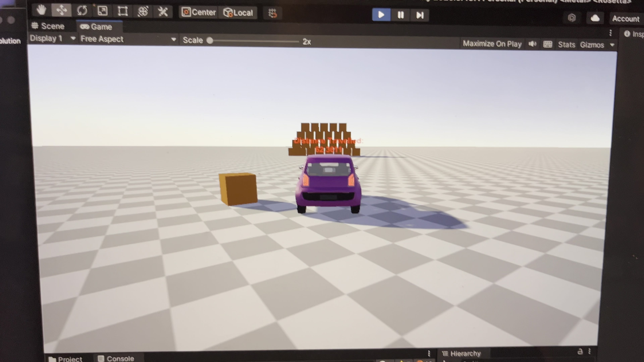Screen dimensions: 644x362
Task: Open the Project tab
Action: point(66,359)
